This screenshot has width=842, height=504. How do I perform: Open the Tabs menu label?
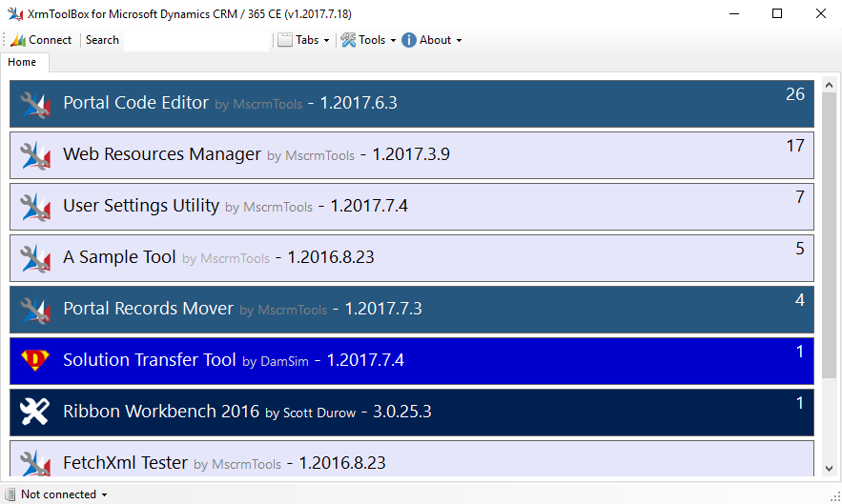pos(307,40)
